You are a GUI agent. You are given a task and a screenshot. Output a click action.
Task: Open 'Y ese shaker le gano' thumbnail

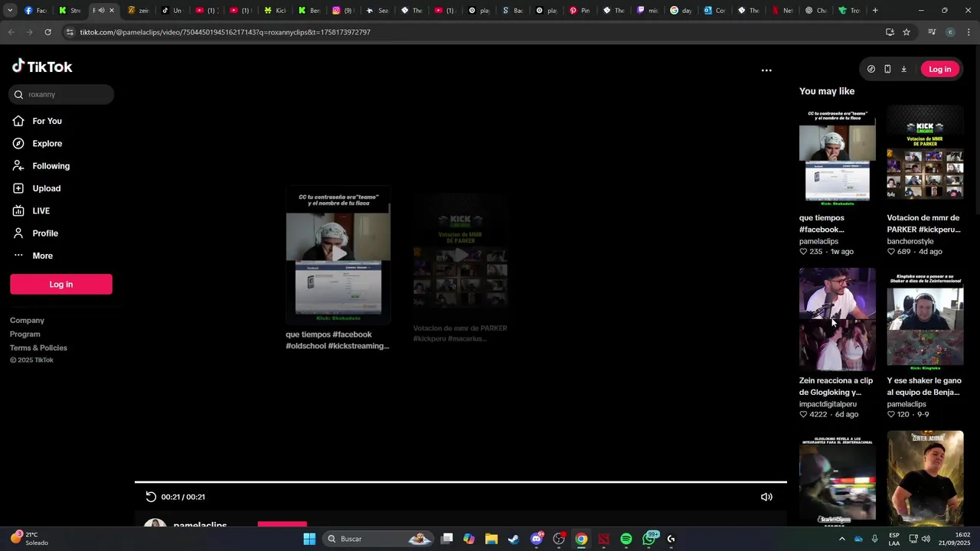pos(925,319)
